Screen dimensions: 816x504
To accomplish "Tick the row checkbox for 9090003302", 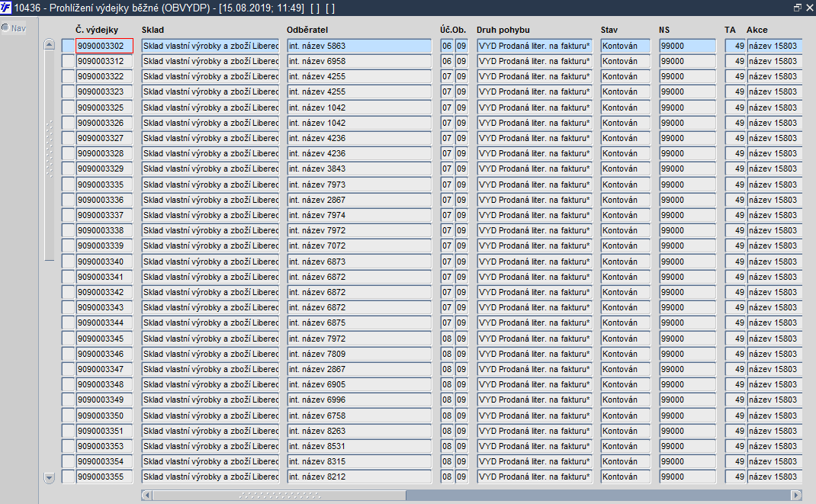I will pos(68,46).
